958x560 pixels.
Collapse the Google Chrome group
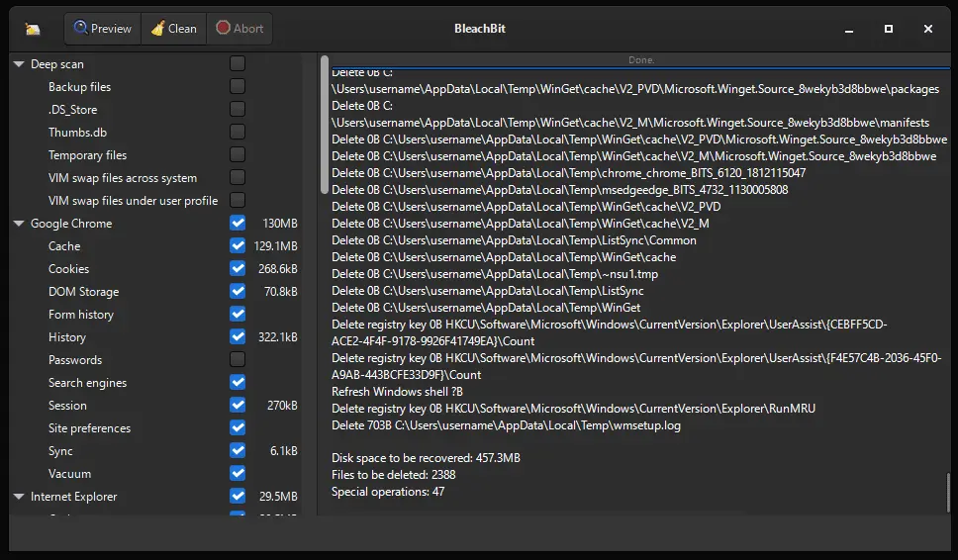(x=19, y=224)
